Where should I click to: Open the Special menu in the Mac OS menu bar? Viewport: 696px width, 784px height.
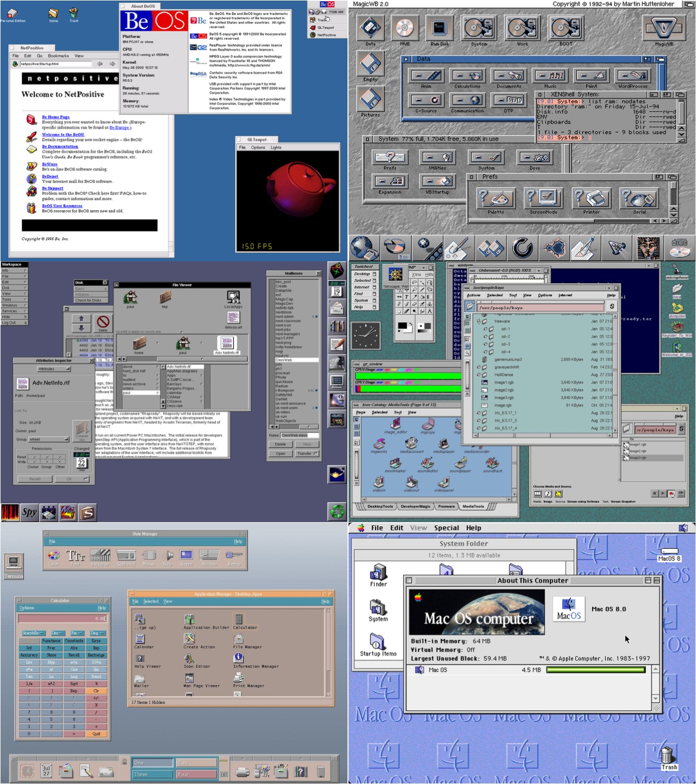pos(446,528)
